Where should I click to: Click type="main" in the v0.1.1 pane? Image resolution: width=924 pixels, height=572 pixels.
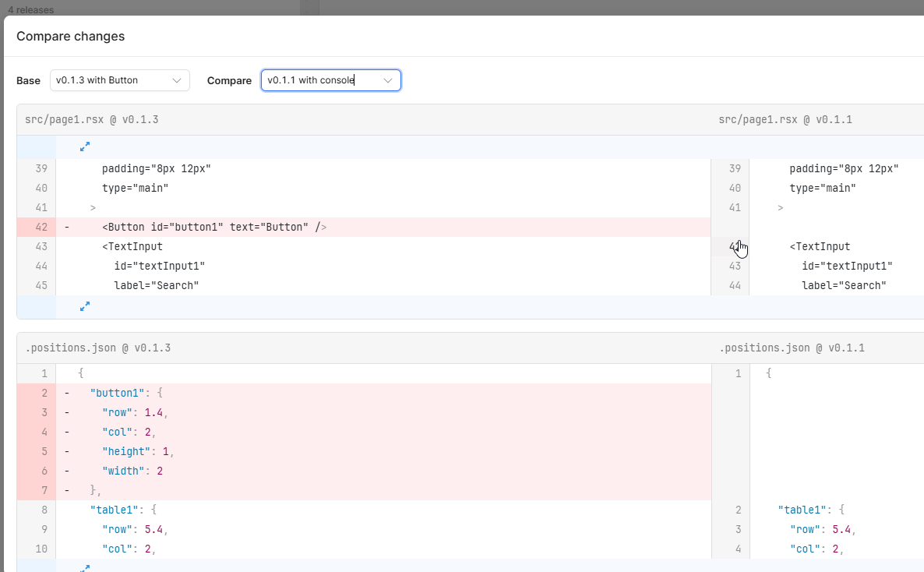pos(823,188)
